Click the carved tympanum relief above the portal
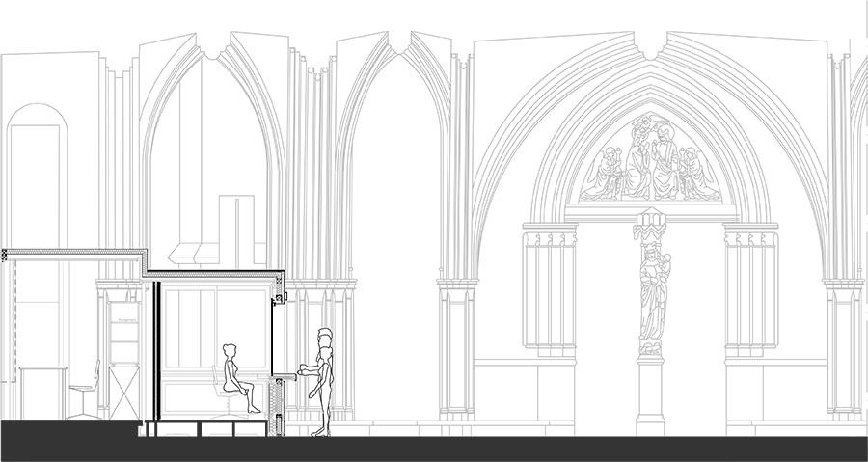868x462 pixels. [x=650, y=164]
